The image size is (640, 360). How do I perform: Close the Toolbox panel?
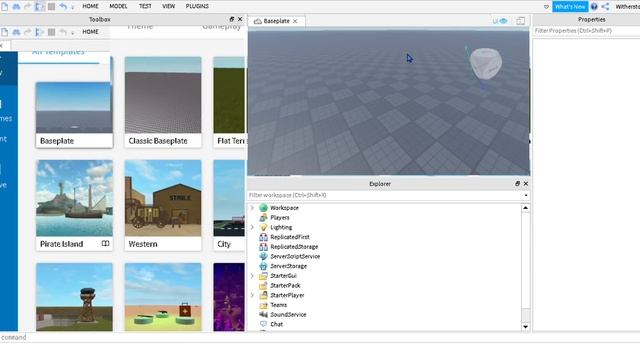(240, 19)
